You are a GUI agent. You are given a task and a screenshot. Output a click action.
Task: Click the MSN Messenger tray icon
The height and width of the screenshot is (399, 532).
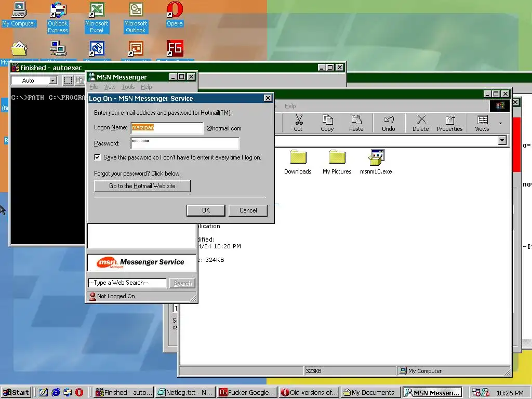(x=486, y=393)
